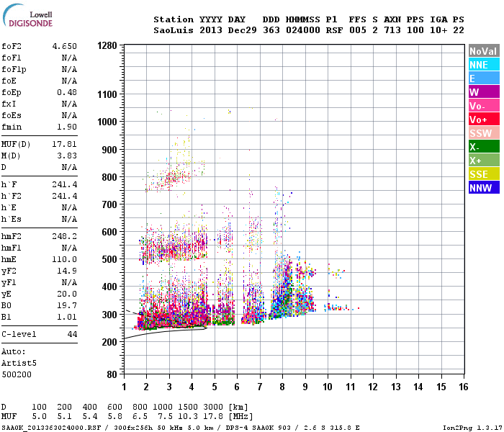Click the C-level value 44
This screenshot has width=504, height=432.
pos(72,334)
